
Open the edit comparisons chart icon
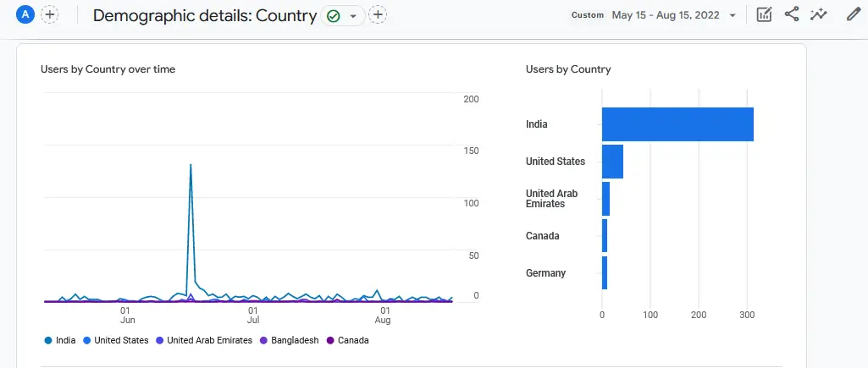coord(764,15)
